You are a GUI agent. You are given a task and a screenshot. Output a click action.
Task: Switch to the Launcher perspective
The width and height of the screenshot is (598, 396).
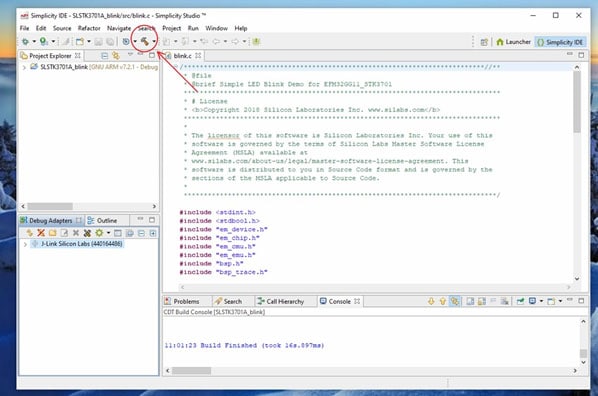tap(513, 42)
